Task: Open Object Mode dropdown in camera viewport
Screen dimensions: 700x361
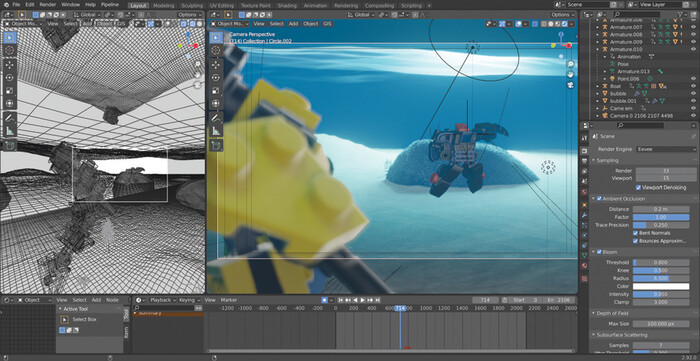Action: click(x=230, y=24)
